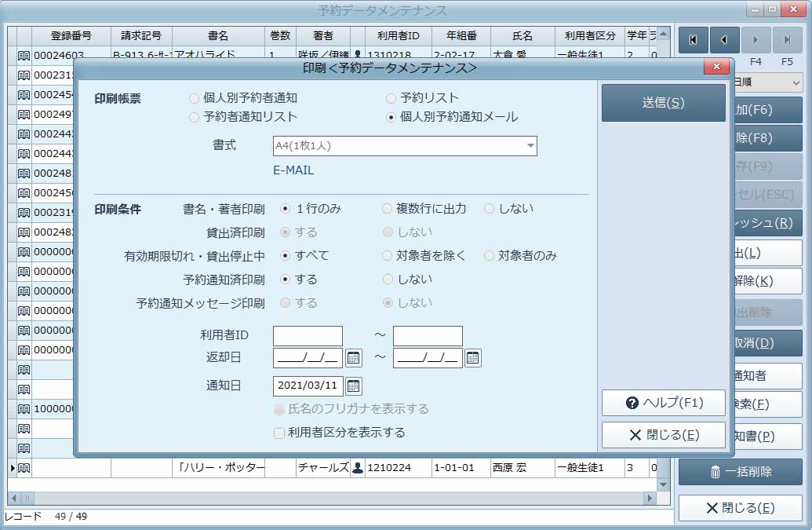
Task: Click the partially hidden 通知者 button
Action: tap(769, 376)
